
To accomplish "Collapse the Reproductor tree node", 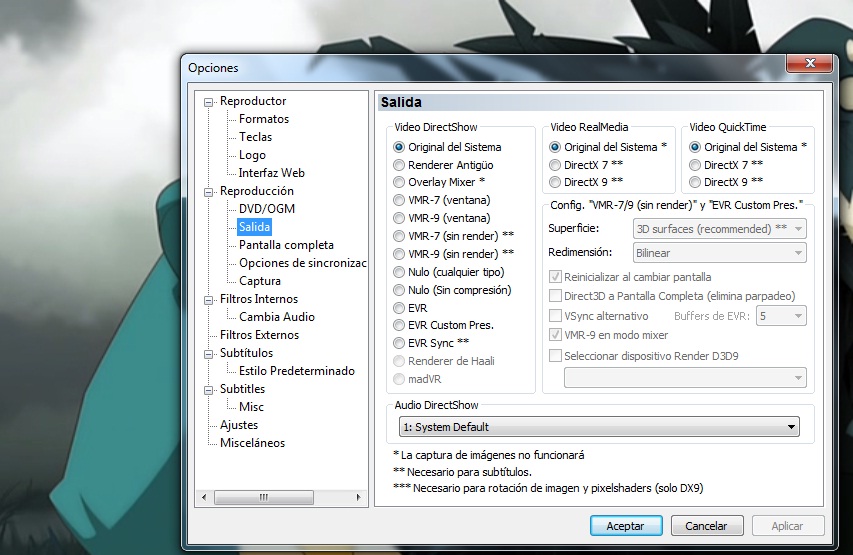I will [209, 101].
